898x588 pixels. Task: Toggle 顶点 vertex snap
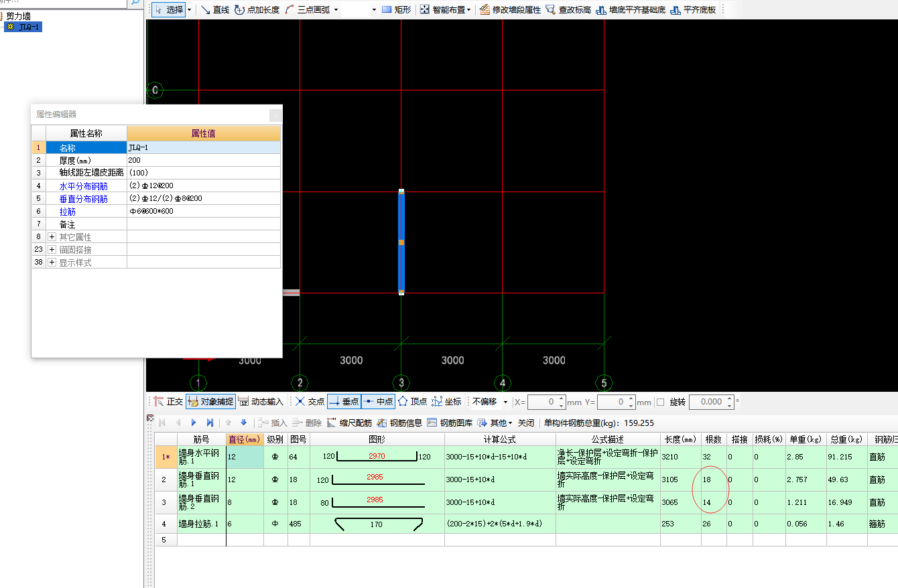click(x=412, y=402)
